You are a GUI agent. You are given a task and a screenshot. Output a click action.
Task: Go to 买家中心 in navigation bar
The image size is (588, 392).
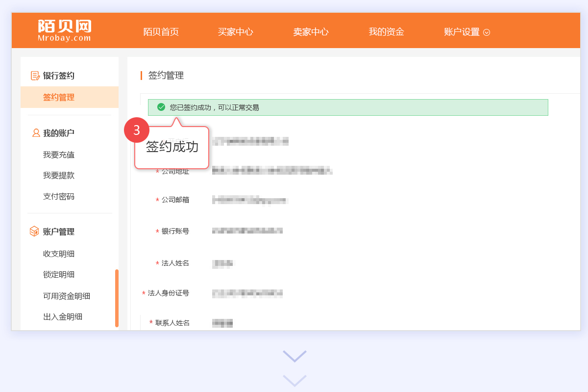[x=235, y=32]
